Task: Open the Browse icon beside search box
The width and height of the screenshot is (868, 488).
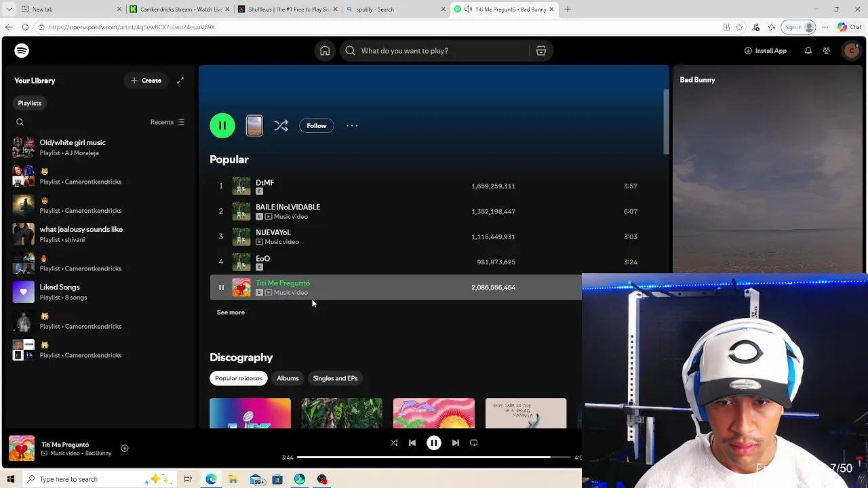Action: (541, 51)
